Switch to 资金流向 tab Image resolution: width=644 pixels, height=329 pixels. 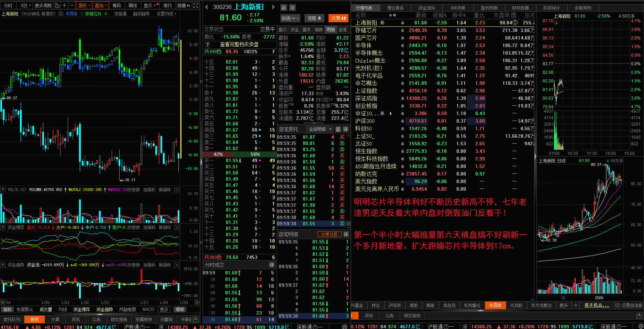[x=426, y=8]
